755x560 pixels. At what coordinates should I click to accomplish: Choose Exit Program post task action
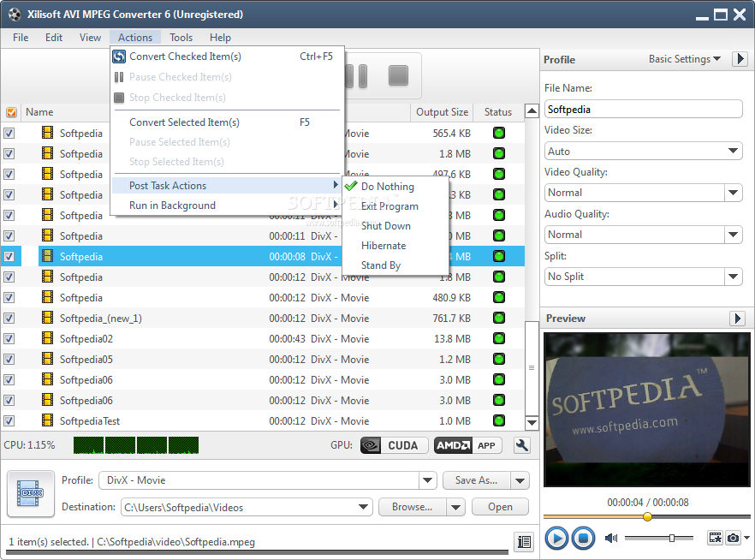coord(395,206)
